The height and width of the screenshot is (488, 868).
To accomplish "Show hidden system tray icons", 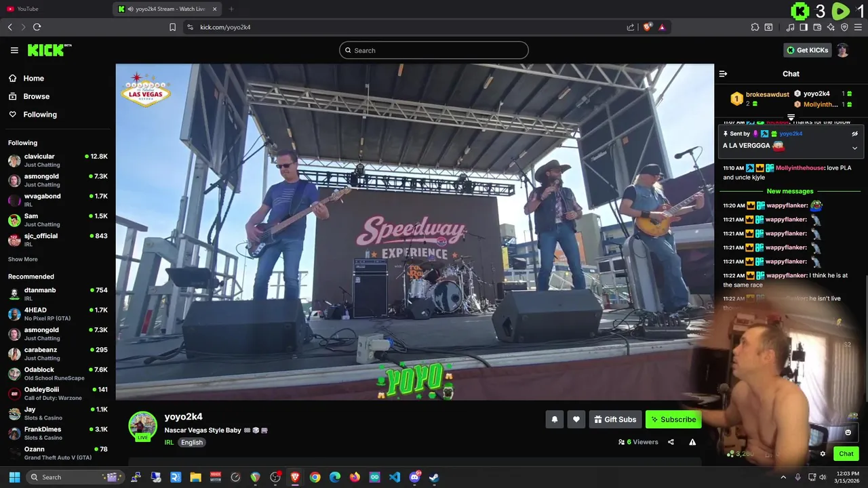I will coord(783,477).
